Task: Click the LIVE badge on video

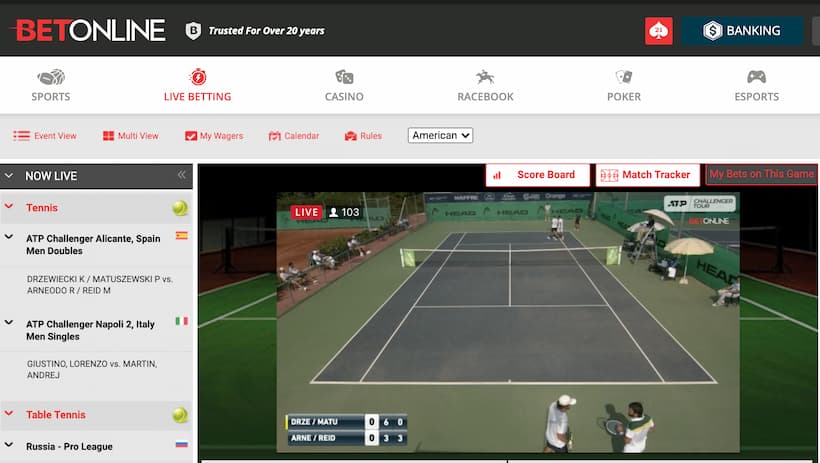Action: coord(306,212)
